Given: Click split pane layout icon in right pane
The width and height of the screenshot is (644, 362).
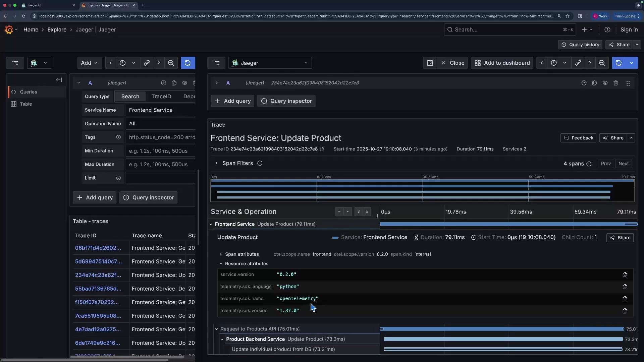Looking at the screenshot, I should (x=430, y=63).
